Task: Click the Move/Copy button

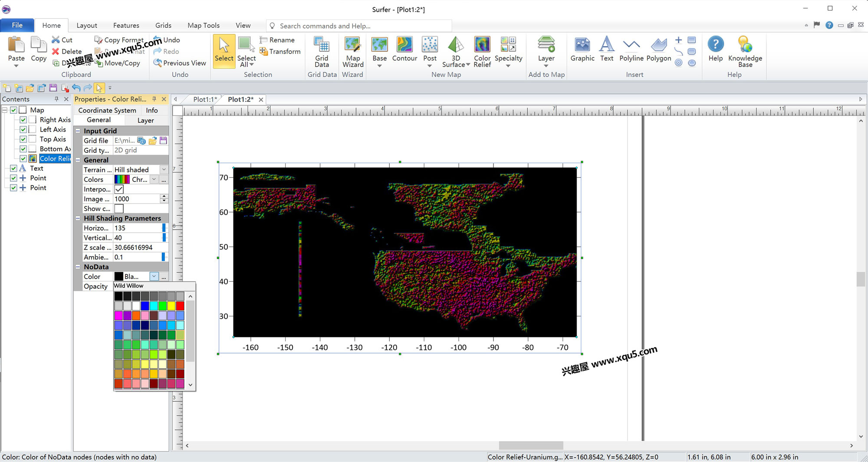Action: 118,63
